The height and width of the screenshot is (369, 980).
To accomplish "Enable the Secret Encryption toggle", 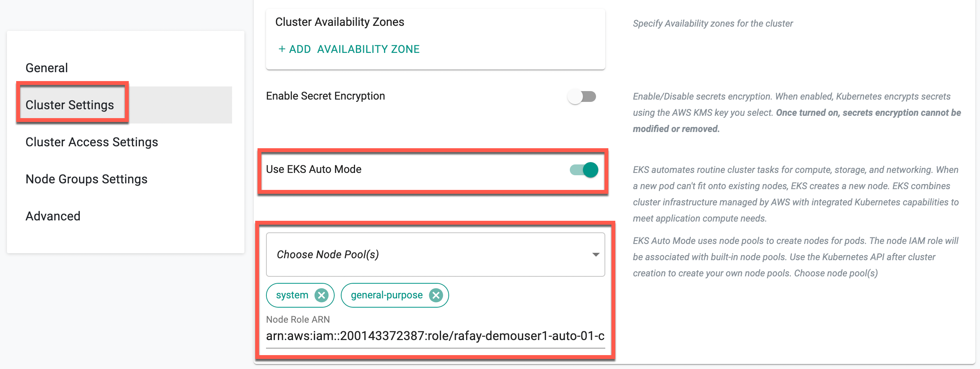I will tap(582, 96).
